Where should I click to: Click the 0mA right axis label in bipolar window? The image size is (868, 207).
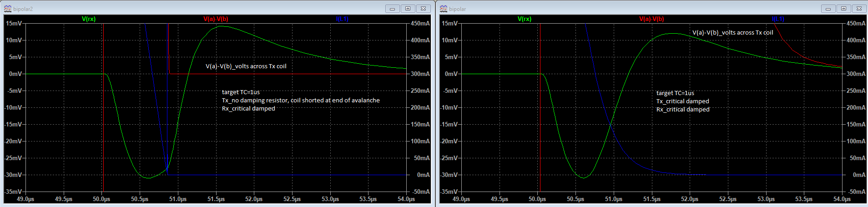point(859,175)
